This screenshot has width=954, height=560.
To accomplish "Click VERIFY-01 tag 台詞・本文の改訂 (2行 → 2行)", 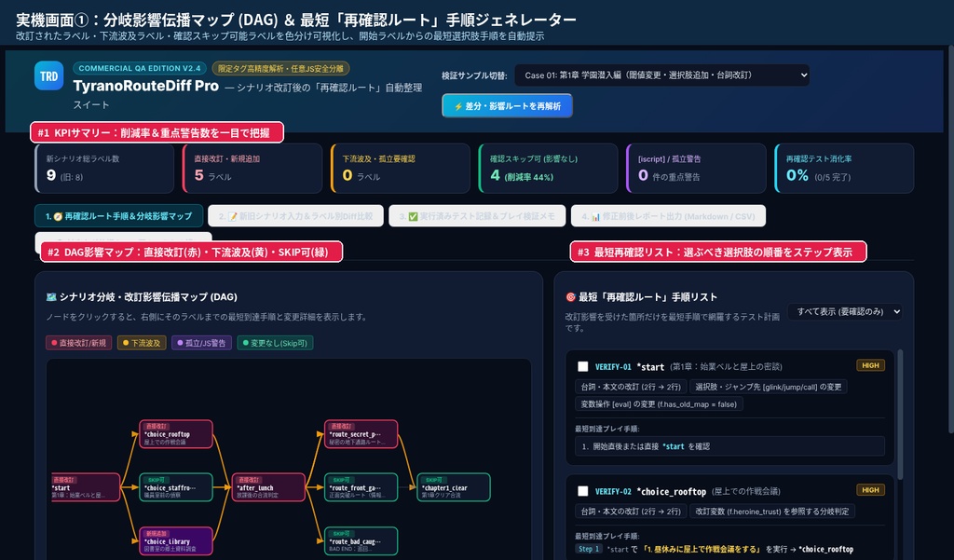I will point(631,387).
